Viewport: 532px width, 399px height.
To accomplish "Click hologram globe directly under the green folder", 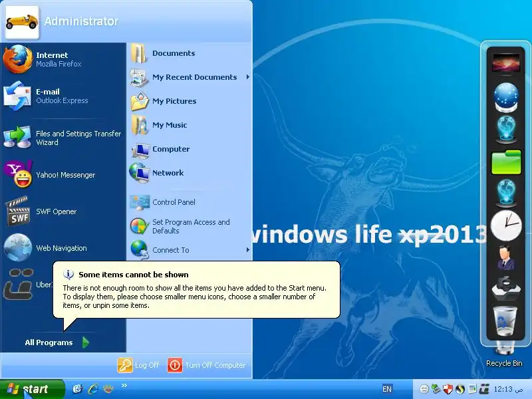I will (x=506, y=193).
